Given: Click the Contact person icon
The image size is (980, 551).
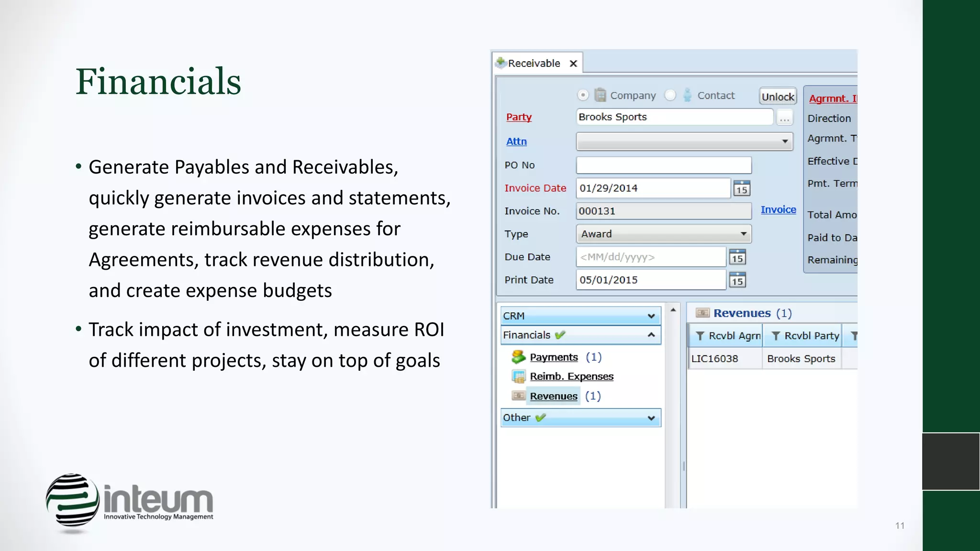Looking at the screenshot, I should pos(687,95).
